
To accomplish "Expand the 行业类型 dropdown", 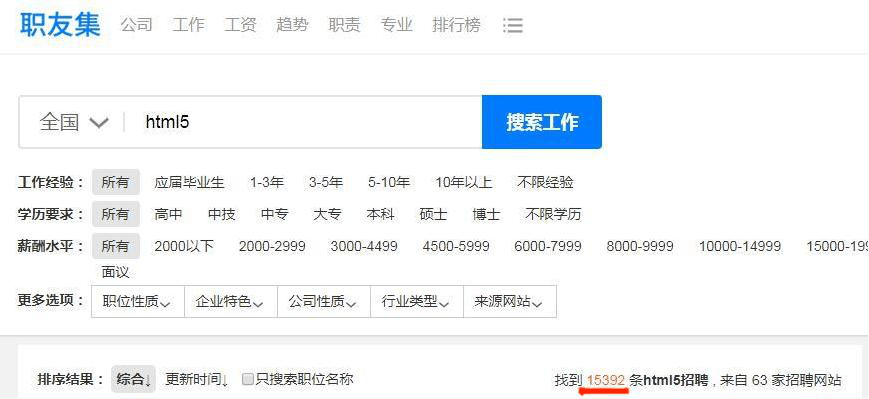I will 417,302.
